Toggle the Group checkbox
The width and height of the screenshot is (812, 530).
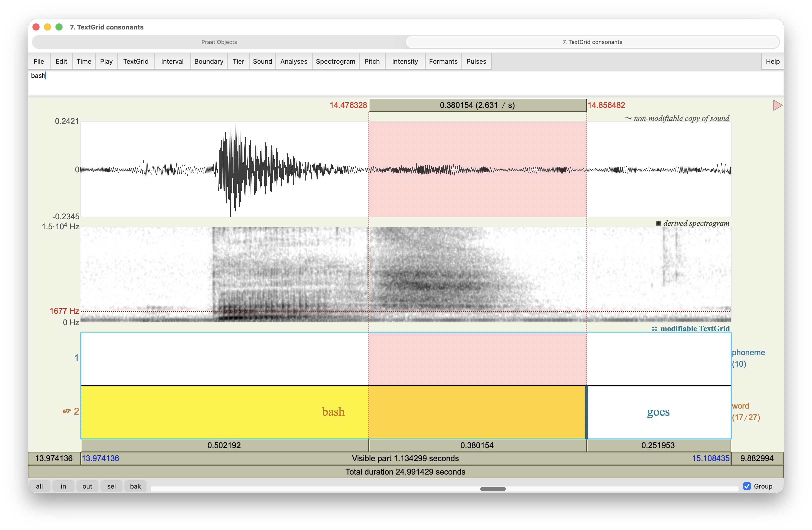point(747,486)
